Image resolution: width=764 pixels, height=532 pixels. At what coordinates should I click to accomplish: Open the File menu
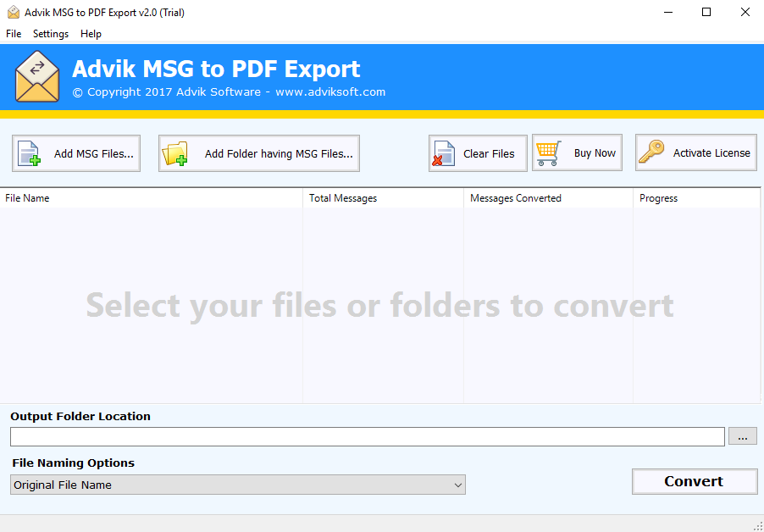point(14,34)
